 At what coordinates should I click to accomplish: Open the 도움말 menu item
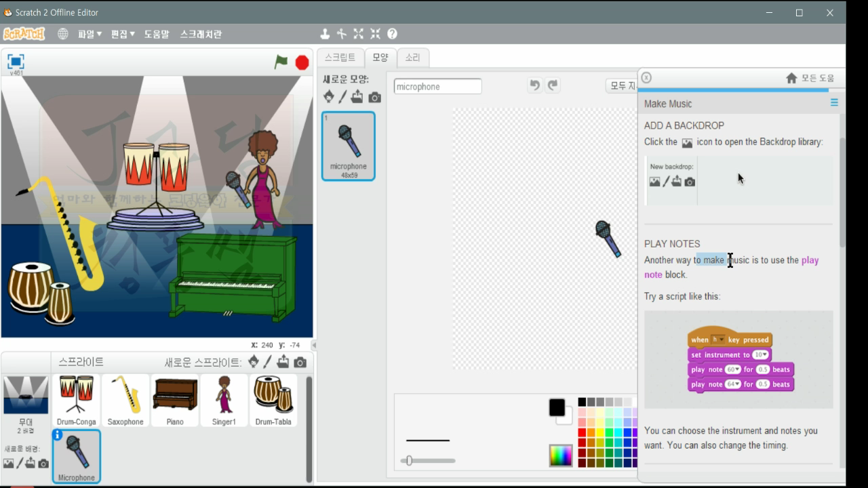[157, 34]
